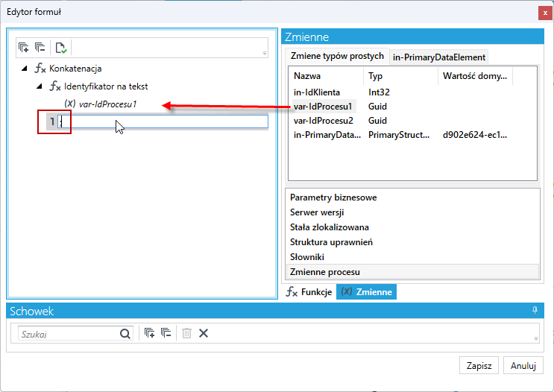
Task: Open Schowek toolbar overflow arrow
Action: click(535, 338)
